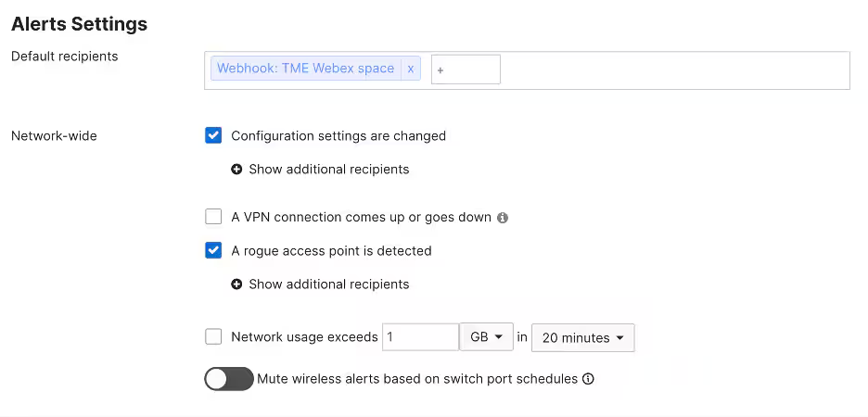The height and width of the screenshot is (417, 868).
Task: Enable the VPN connection comes up alert
Action: tap(213, 217)
